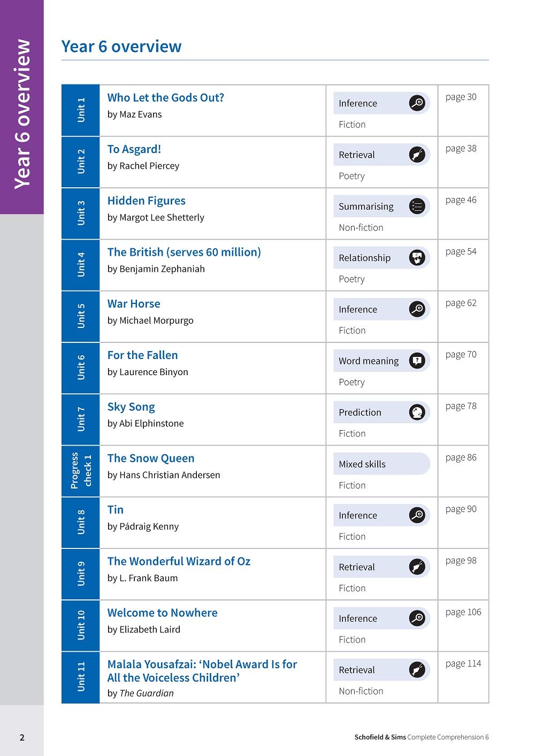Select the Unit 10 blue tab

pyautogui.click(x=81, y=625)
